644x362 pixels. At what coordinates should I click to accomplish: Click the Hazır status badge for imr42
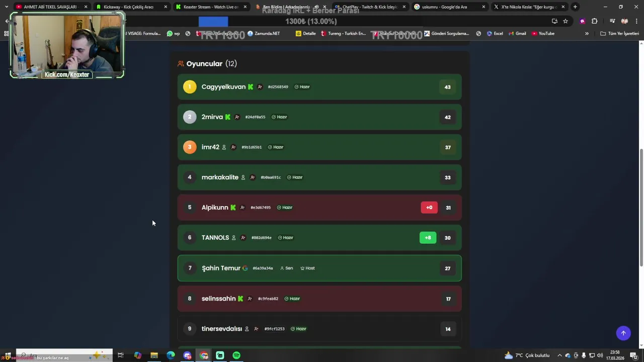pos(276,147)
